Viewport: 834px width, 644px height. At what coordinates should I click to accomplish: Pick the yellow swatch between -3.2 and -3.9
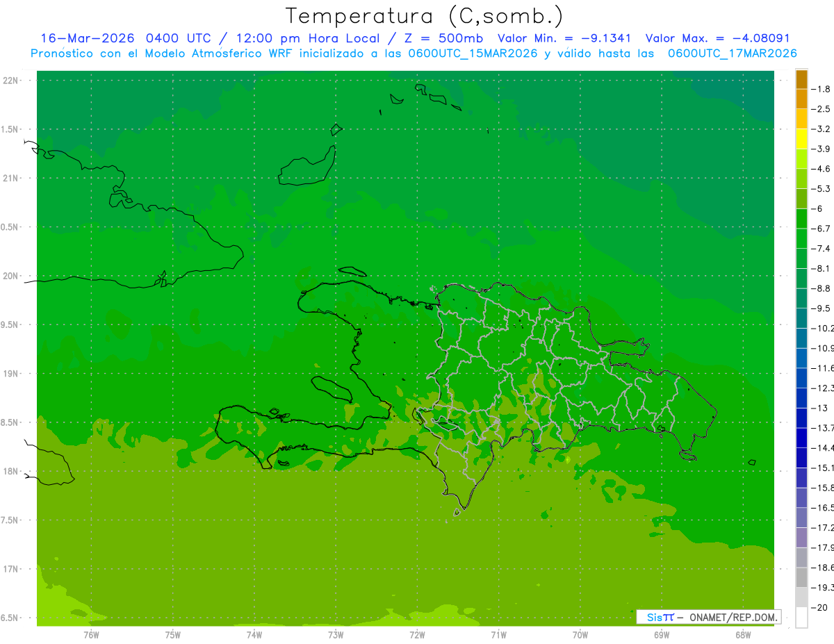tap(801, 139)
